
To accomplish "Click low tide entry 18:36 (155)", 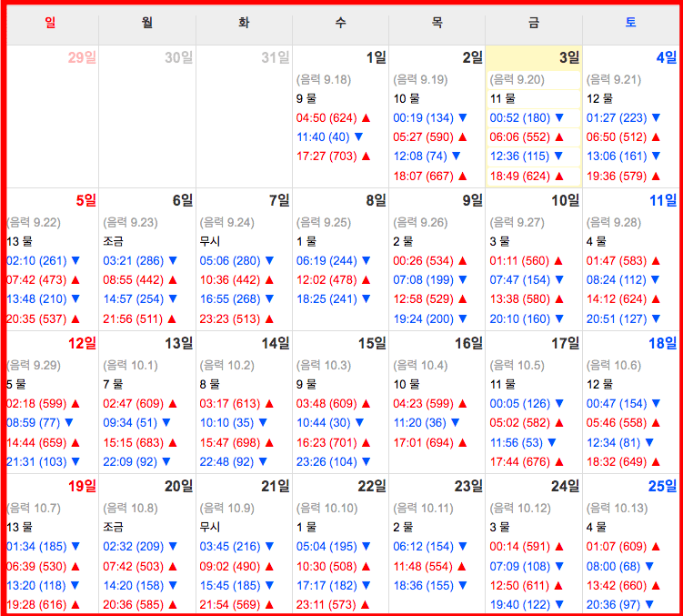I will point(430,585).
